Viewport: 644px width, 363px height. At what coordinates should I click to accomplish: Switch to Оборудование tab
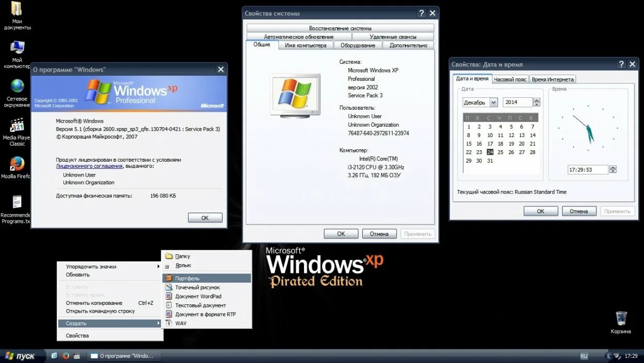tap(358, 45)
